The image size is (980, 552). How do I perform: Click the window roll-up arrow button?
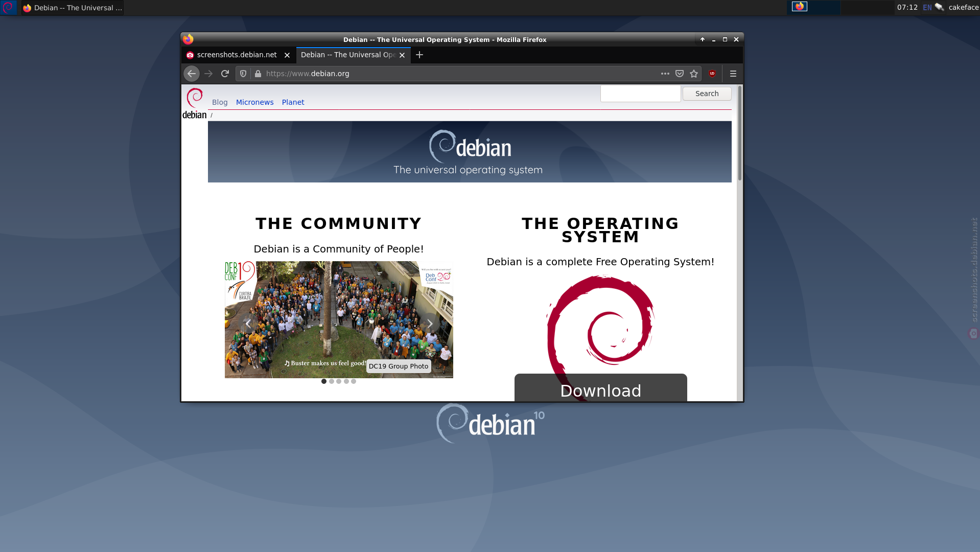[x=703, y=39]
